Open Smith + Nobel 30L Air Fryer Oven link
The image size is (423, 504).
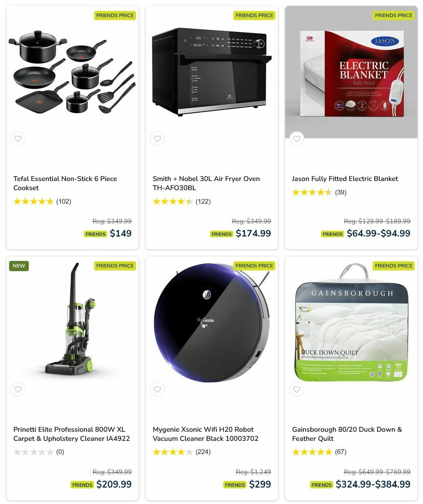pyautogui.click(x=206, y=183)
